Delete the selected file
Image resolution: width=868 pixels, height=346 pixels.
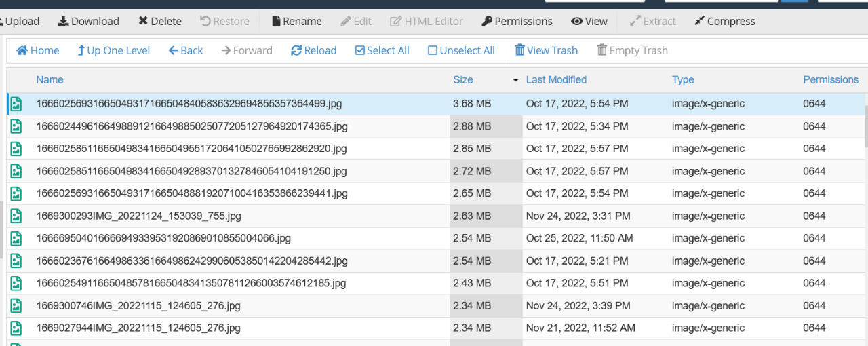pyautogui.click(x=160, y=21)
